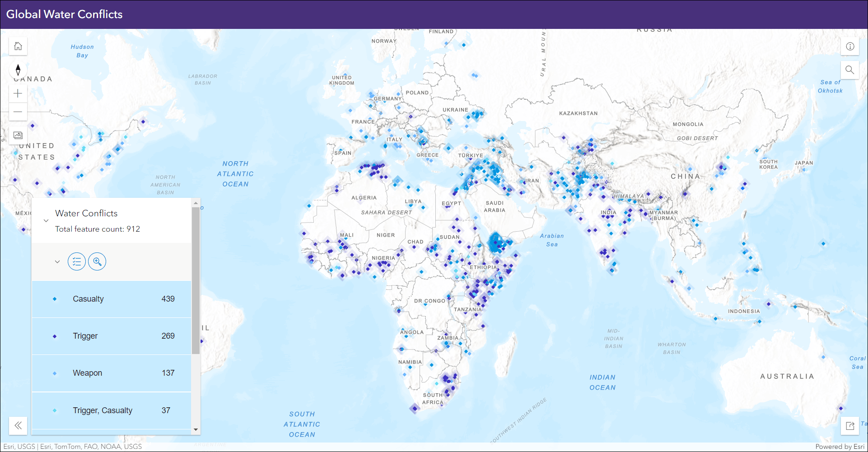The width and height of the screenshot is (868, 452).
Task: Click the Arabian Sea label
Action: pyautogui.click(x=552, y=240)
